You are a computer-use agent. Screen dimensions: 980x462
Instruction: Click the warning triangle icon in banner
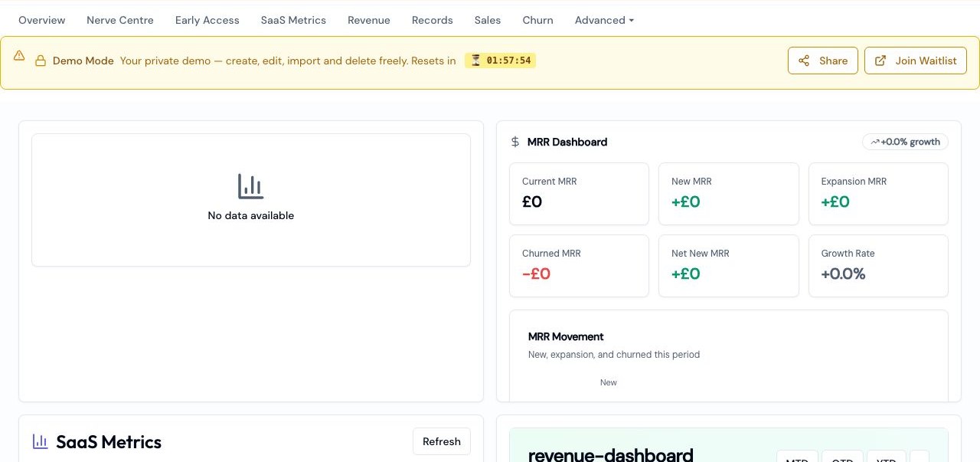pyautogui.click(x=19, y=56)
